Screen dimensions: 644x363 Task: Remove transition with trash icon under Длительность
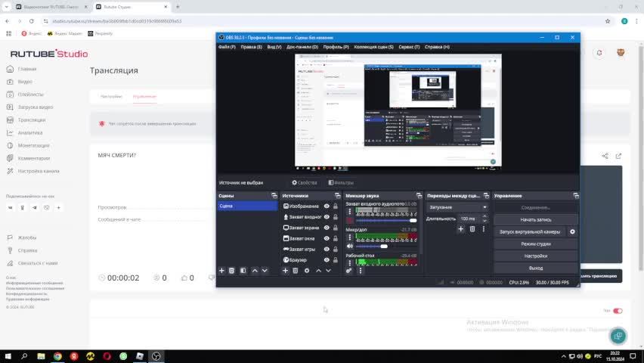pyautogui.click(x=472, y=229)
